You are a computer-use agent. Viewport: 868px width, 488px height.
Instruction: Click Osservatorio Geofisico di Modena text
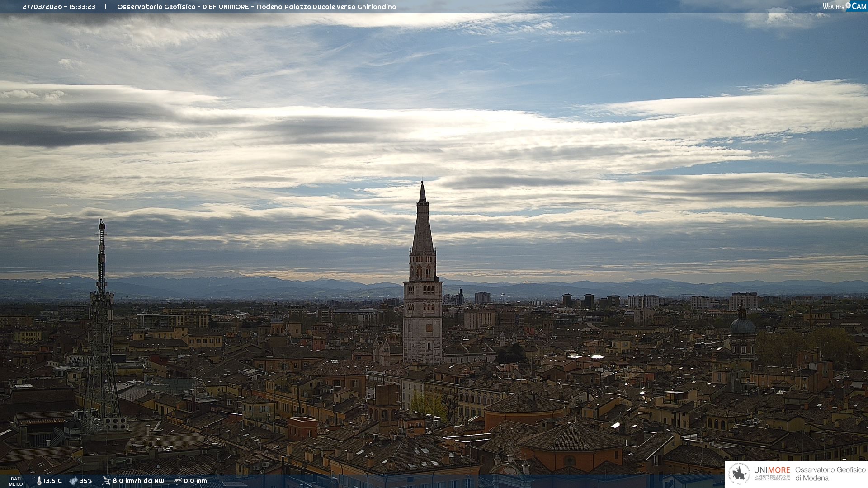(830, 474)
